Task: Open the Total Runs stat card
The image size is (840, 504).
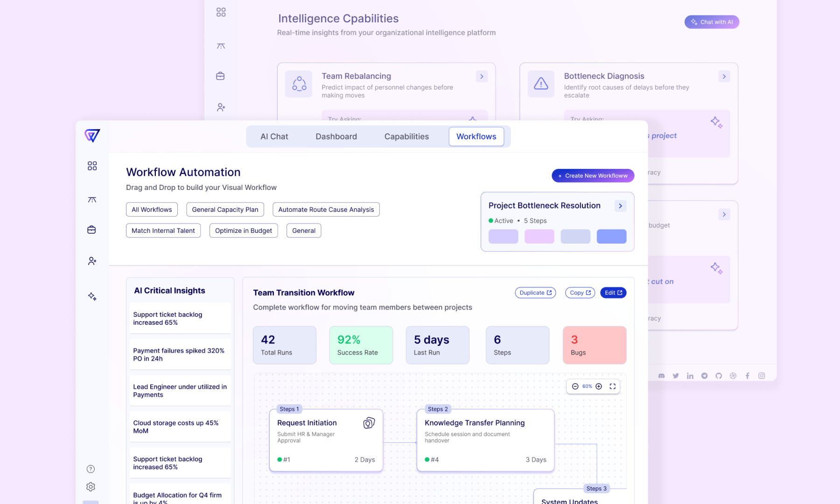Action: 284,345
